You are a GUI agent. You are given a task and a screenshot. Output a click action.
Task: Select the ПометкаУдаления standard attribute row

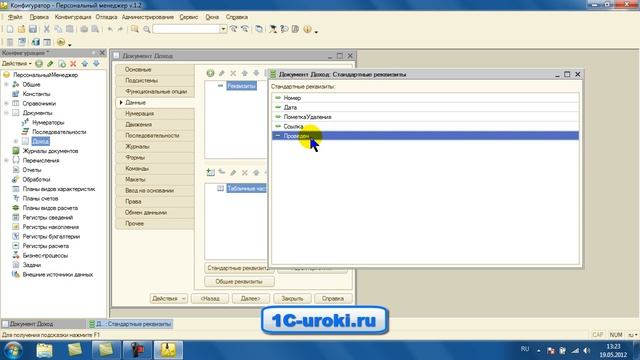pyautogui.click(x=425, y=117)
